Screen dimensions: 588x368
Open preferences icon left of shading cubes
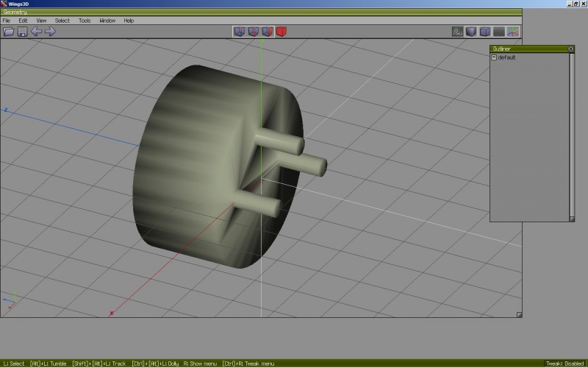[x=457, y=32]
